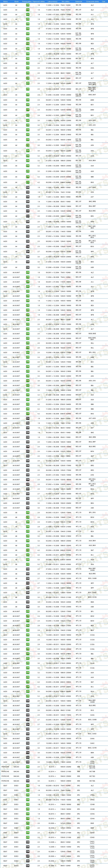Viewport: 108px width, 868px height.
Task: Select the 'Oznaczenie silnika' column header
Action: coord(92,1)
